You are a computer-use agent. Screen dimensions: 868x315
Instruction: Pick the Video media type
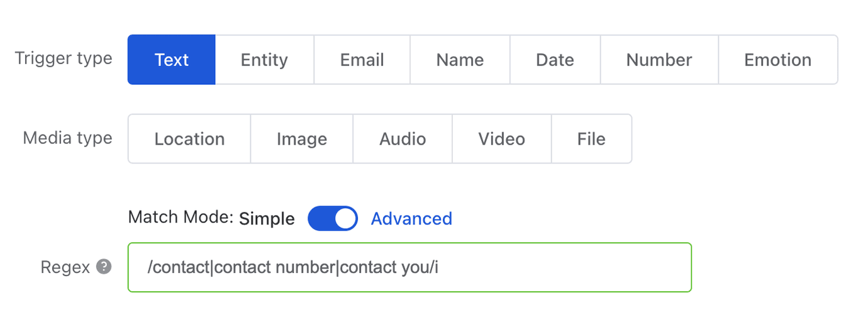point(501,139)
